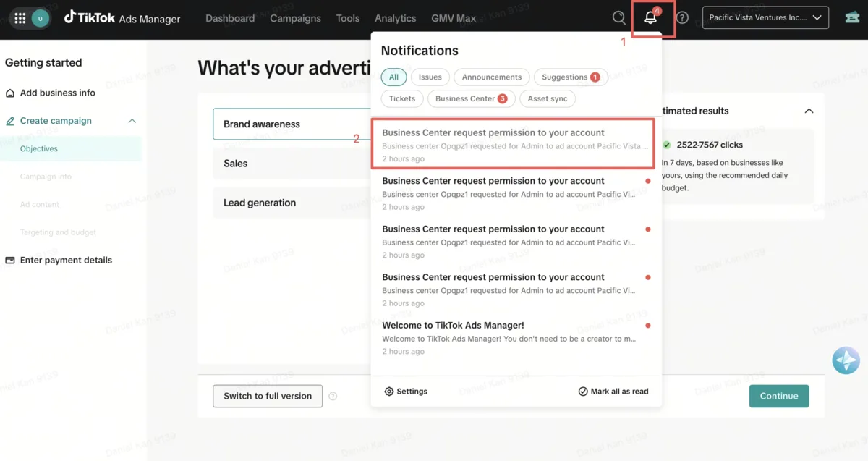Click the notifications bell icon
Image resolution: width=868 pixels, height=461 pixels.
[651, 19]
